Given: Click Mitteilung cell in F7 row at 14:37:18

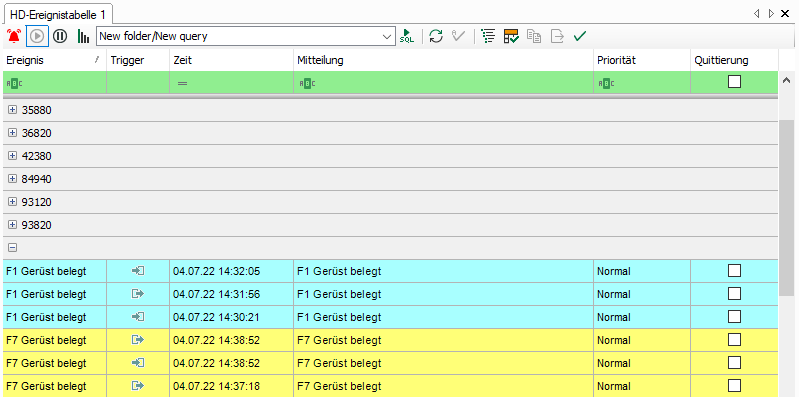Looking at the screenshot, I should point(443,386).
